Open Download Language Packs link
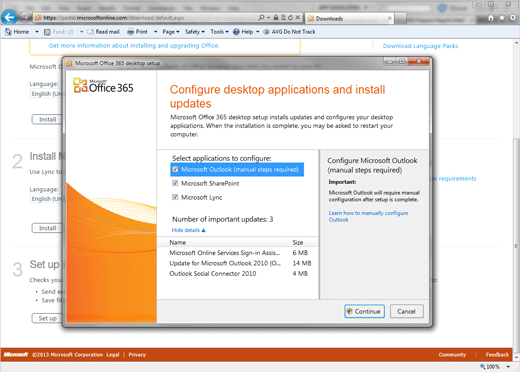Image resolution: width=520 pixels, height=372 pixels. 420,46
